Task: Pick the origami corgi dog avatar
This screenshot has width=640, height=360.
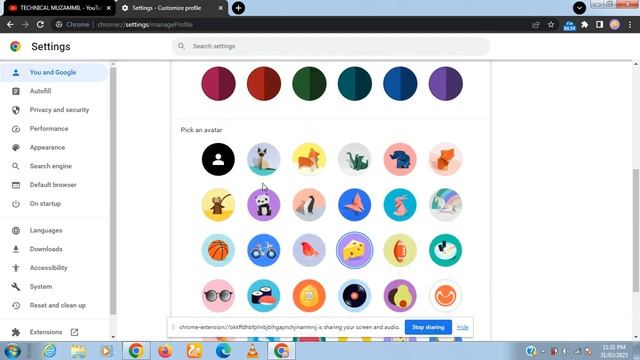Action: point(309,159)
